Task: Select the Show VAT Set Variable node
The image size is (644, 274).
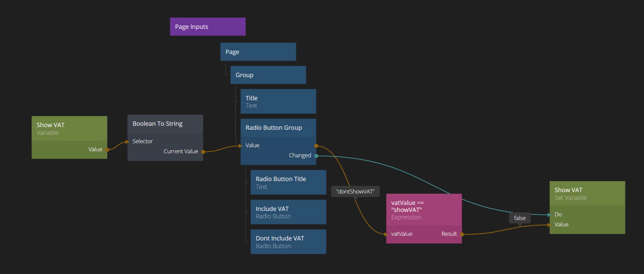Action: [x=587, y=194]
